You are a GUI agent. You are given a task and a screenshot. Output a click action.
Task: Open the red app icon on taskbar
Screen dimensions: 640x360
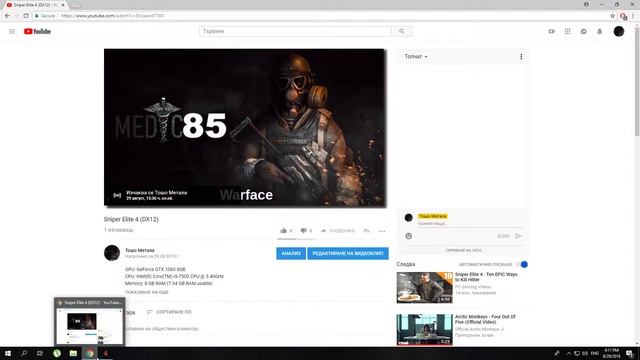[106, 353]
